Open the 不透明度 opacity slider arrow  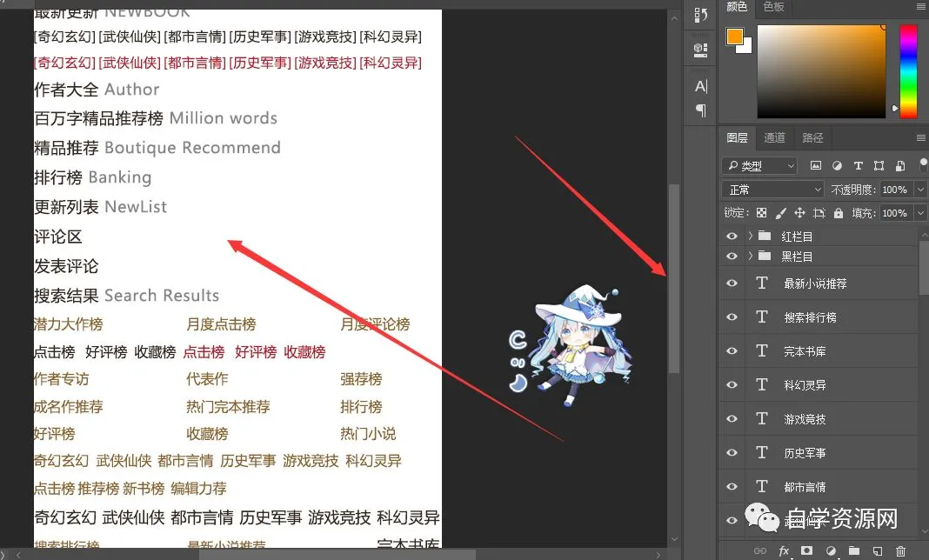pyautogui.click(x=920, y=190)
